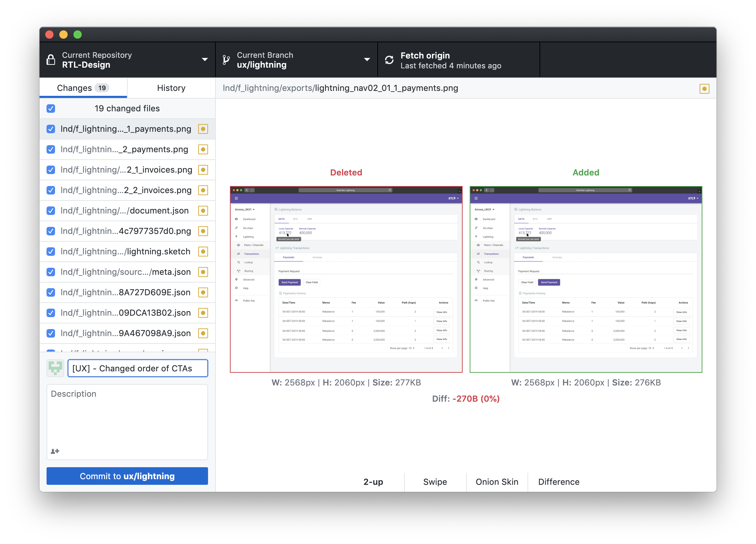
Task: Click the modified icon for 2_2_invoices.png
Action: (203, 190)
